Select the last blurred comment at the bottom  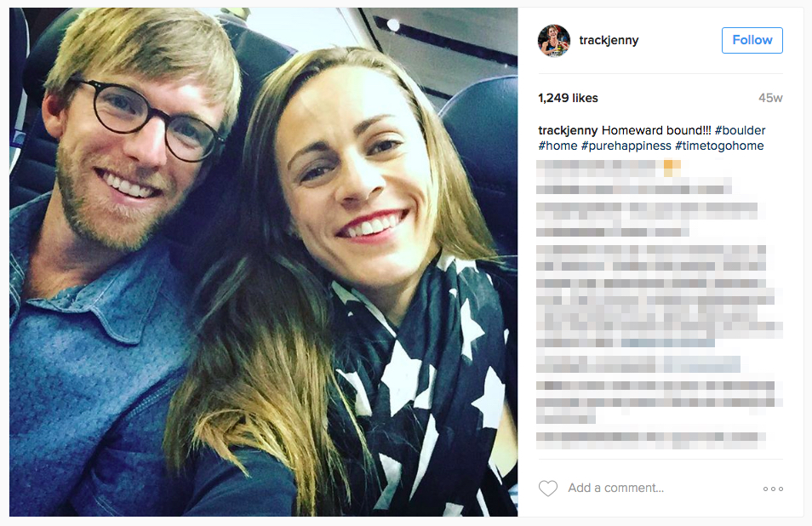[651, 440]
